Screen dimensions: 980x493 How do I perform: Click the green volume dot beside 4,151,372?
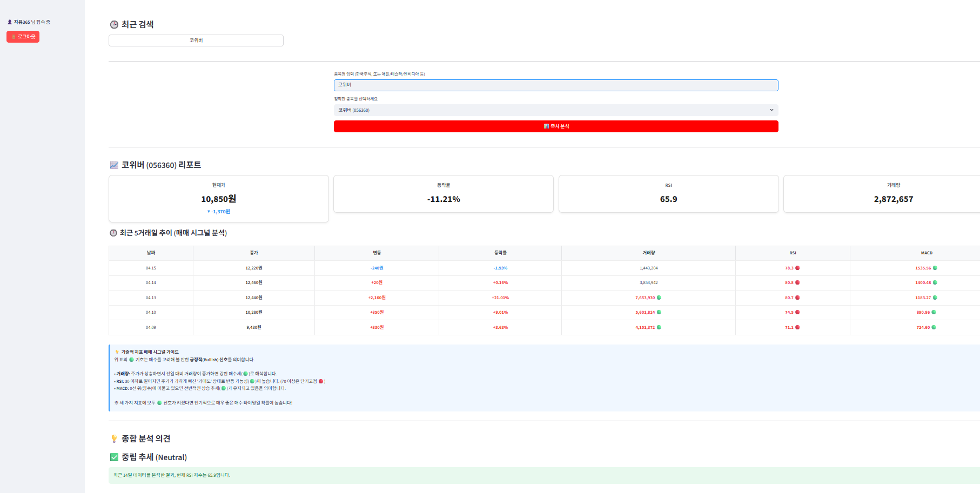tap(659, 327)
